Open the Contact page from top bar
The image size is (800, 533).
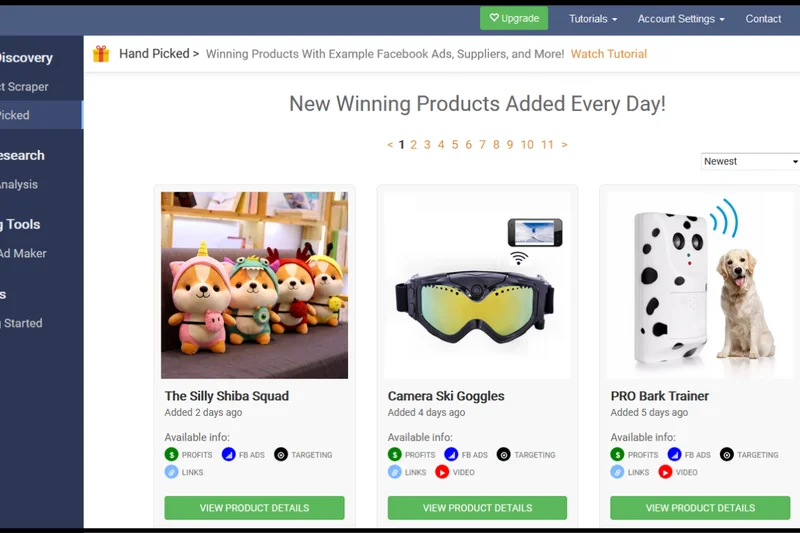(x=763, y=19)
